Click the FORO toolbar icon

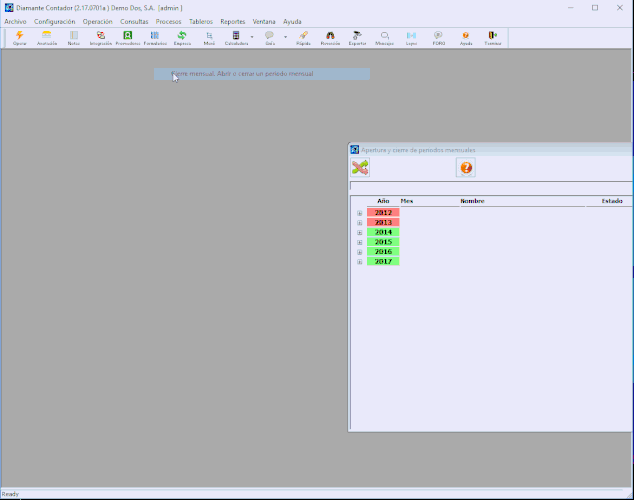(x=438, y=38)
